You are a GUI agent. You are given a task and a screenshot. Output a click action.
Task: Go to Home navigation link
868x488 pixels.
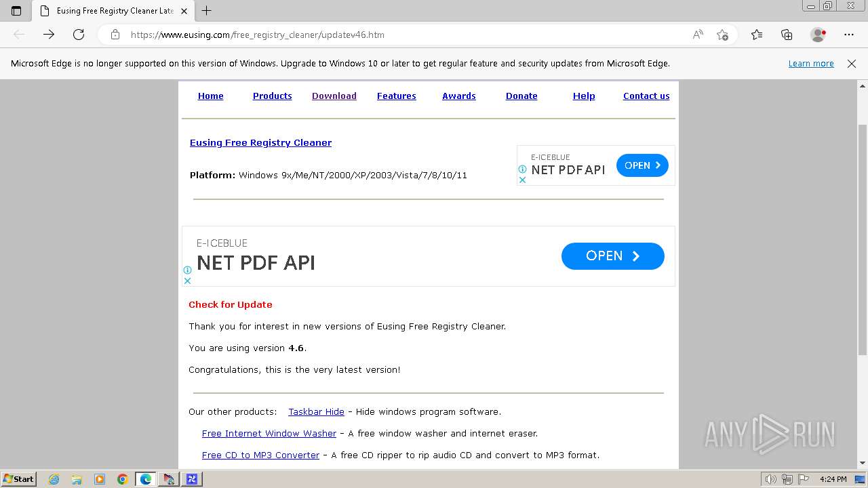[x=210, y=96]
